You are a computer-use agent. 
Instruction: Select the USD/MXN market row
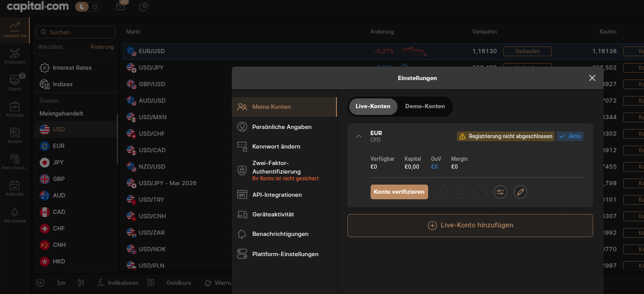coord(177,117)
